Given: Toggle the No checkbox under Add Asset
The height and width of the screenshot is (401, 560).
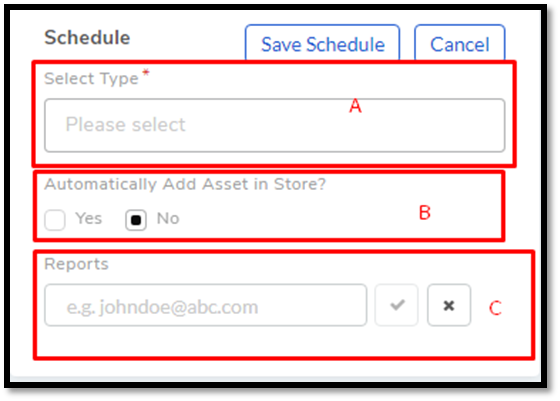Looking at the screenshot, I should [x=136, y=220].
